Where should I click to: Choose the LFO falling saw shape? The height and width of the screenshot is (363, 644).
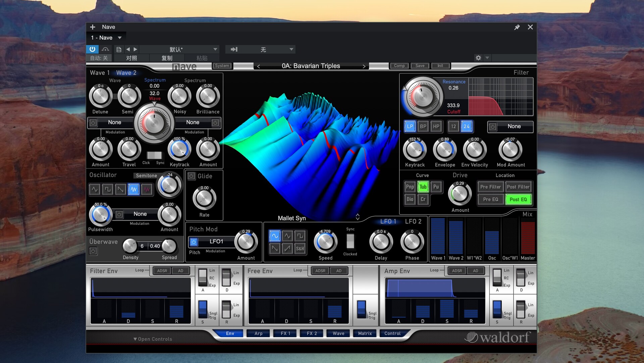pyautogui.click(x=275, y=249)
